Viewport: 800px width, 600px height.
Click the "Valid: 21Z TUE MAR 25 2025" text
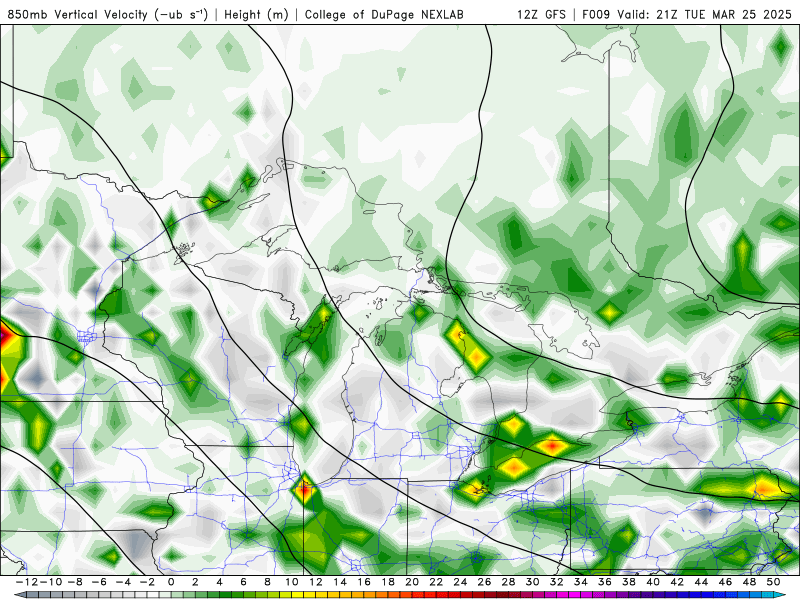[705, 14]
